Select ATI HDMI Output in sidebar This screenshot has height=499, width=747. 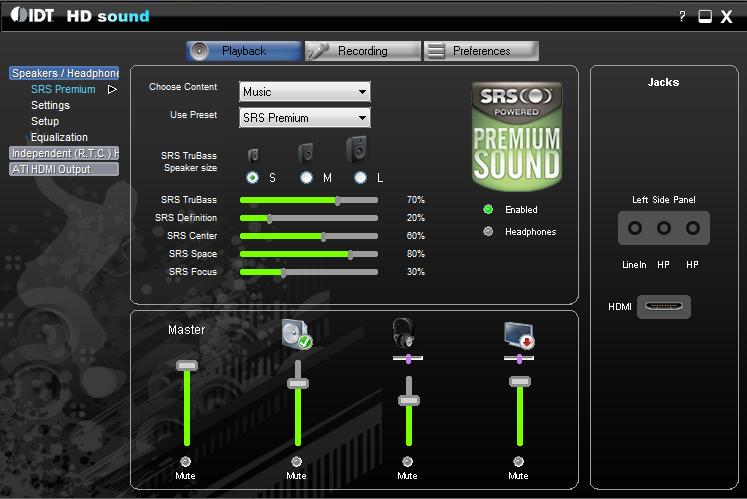click(64, 169)
